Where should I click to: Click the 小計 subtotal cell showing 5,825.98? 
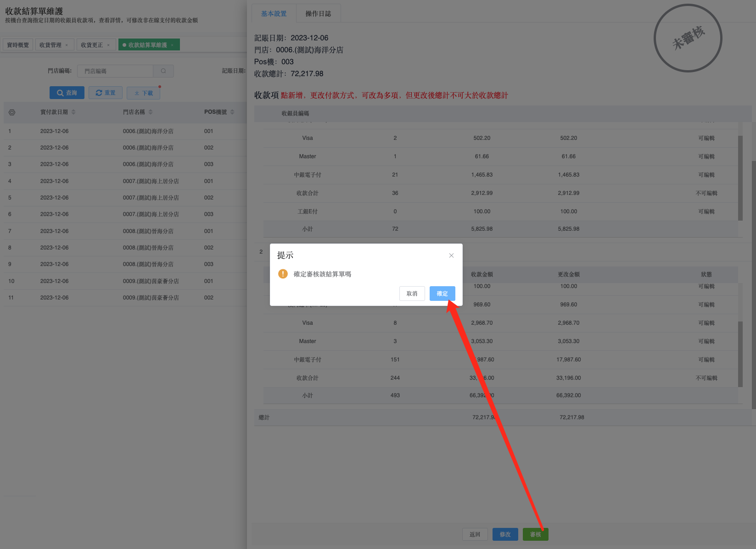coord(308,229)
